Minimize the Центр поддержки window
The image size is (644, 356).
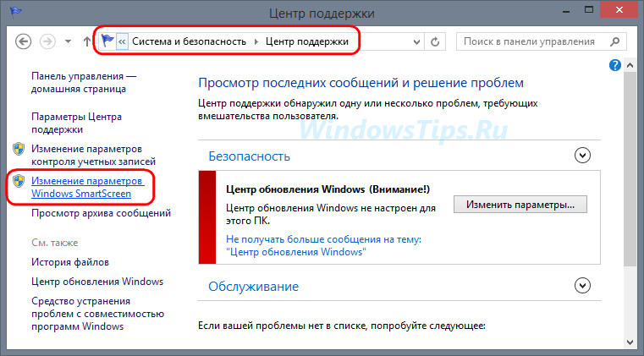coord(567,11)
